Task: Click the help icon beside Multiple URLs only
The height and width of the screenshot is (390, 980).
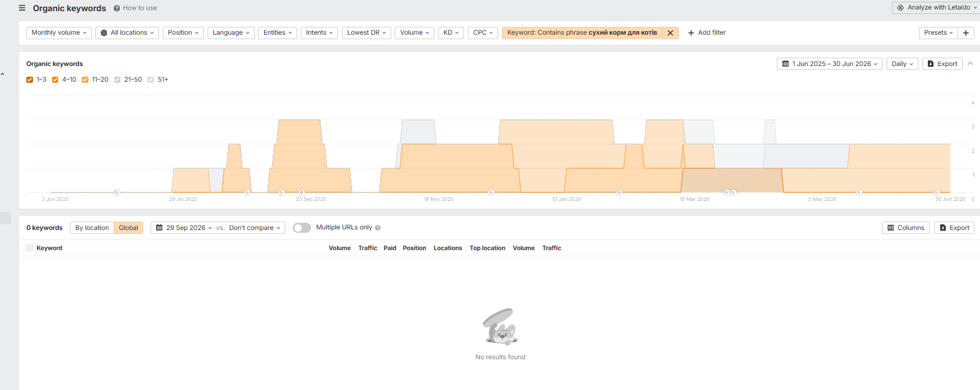Action: [x=378, y=228]
